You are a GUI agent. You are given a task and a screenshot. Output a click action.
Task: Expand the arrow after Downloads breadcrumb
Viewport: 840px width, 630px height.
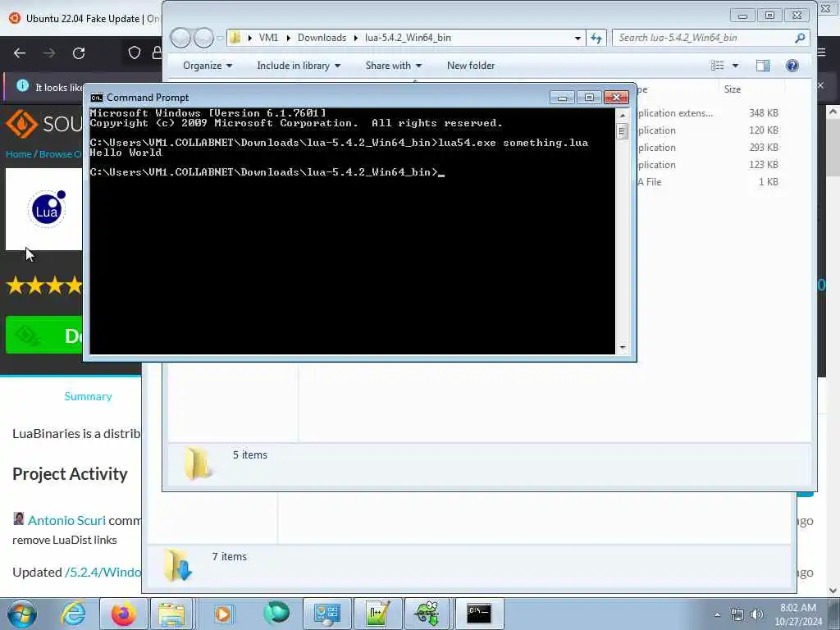point(356,38)
